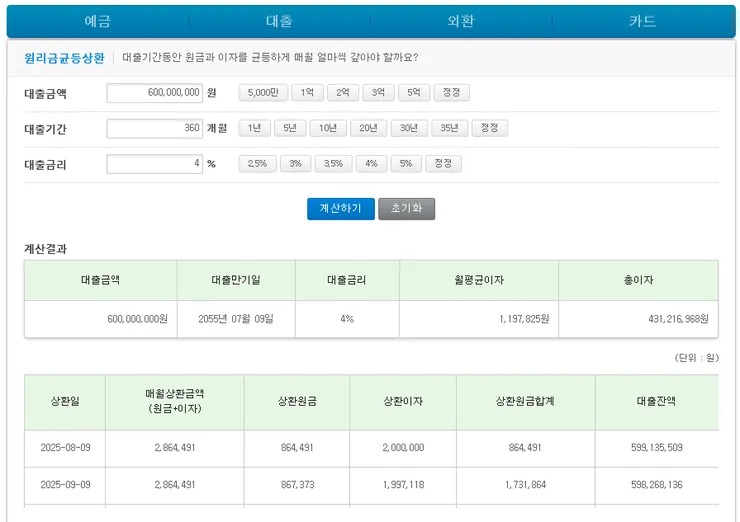The image size is (740, 522).
Task: Click the 총이자 column header
Action: pyautogui.click(x=639, y=280)
